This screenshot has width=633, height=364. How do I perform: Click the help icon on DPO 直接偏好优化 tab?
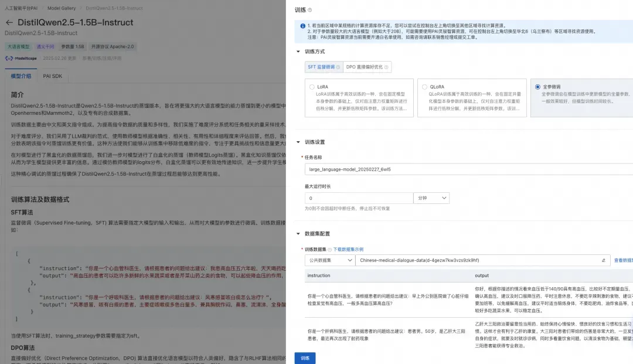(386, 67)
